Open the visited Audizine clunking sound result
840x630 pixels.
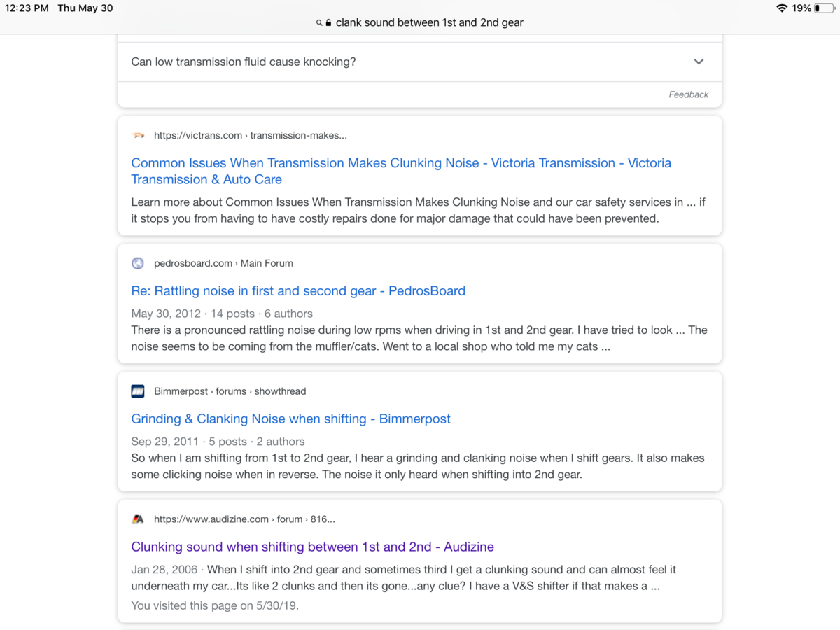coord(312,547)
